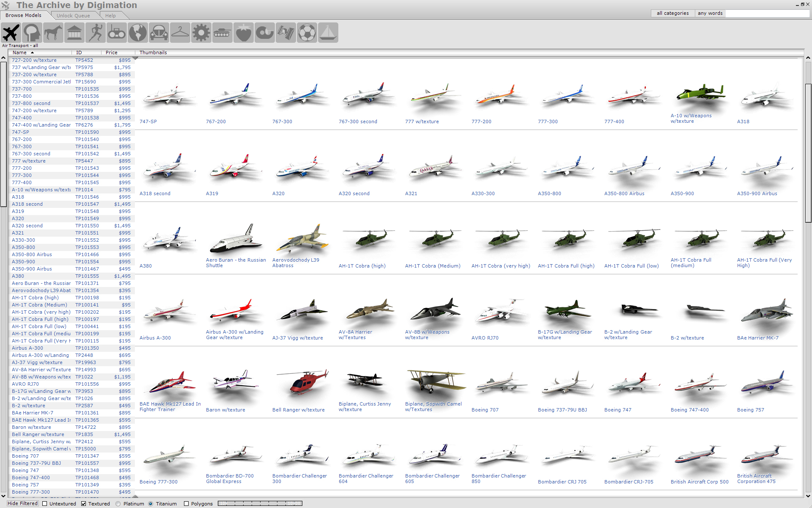Open the 'BAe Harrier MK-7' label link
Screen dimensions: 812x508
[x=758, y=338]
